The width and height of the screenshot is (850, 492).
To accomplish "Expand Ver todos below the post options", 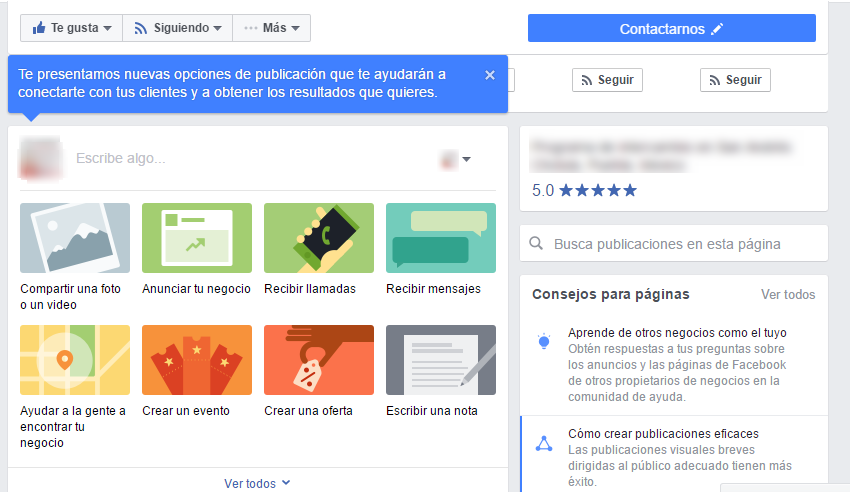I will (257, 483).
